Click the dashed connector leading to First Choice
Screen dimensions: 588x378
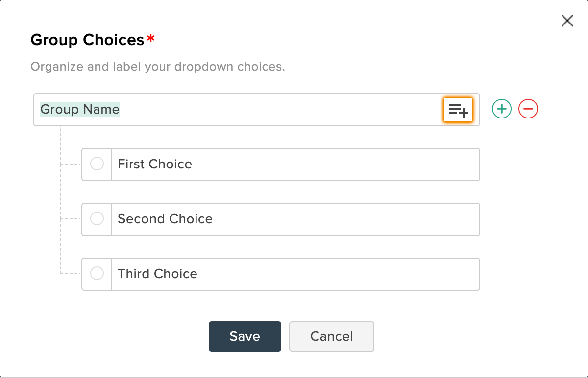coord(71,164)
